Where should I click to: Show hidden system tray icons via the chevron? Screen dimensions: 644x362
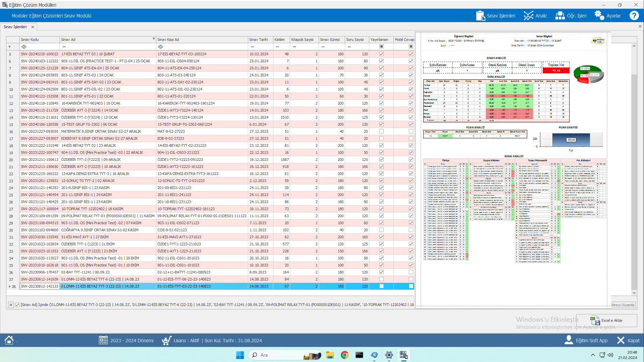593,355
